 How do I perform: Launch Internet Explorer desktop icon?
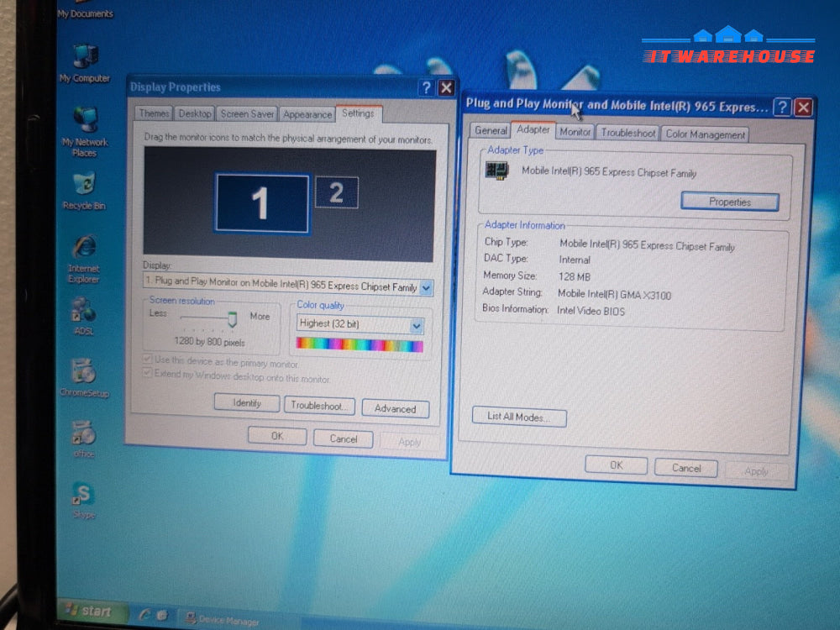[84, 259]
